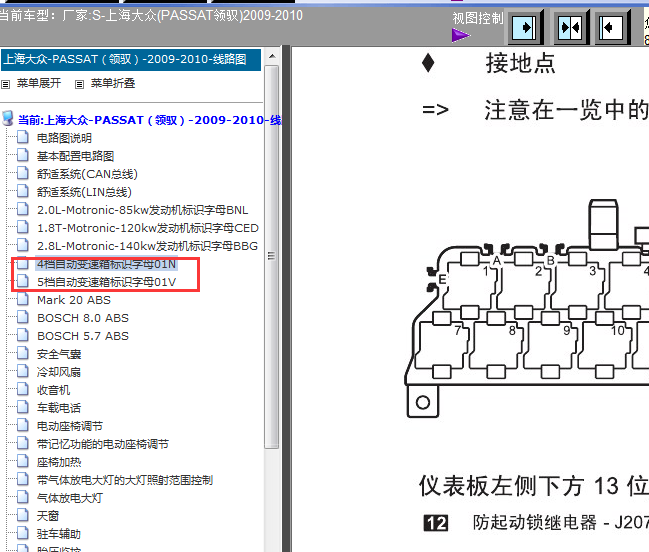The width and height of the screenshot is (649, 552).
Task: Expand all menus via 菜单展开
Action: click(39, 83)
